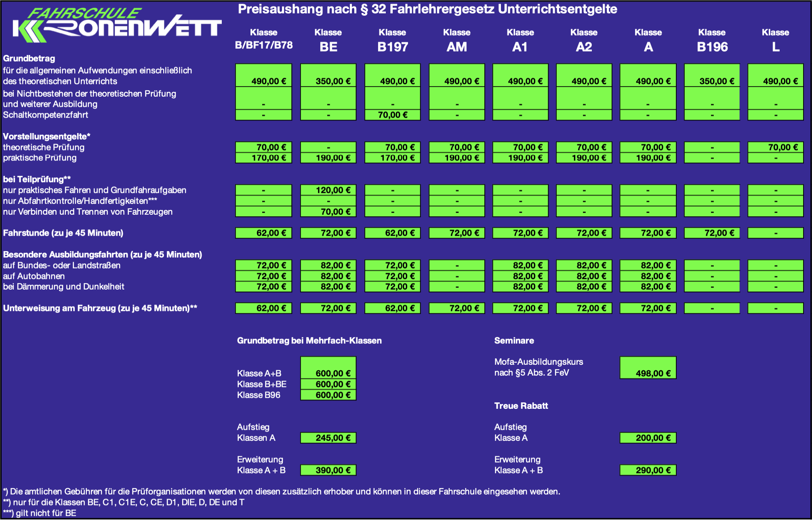
Task: Click Treue Rabatt Erweiterung 290,00 € cell
Action: pyautogui.click(x=648, y=470)
